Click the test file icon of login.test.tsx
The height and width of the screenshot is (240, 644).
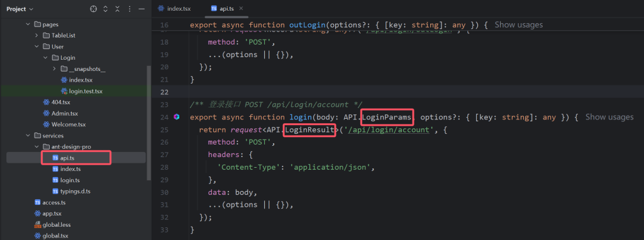click(x=64, y=91)
